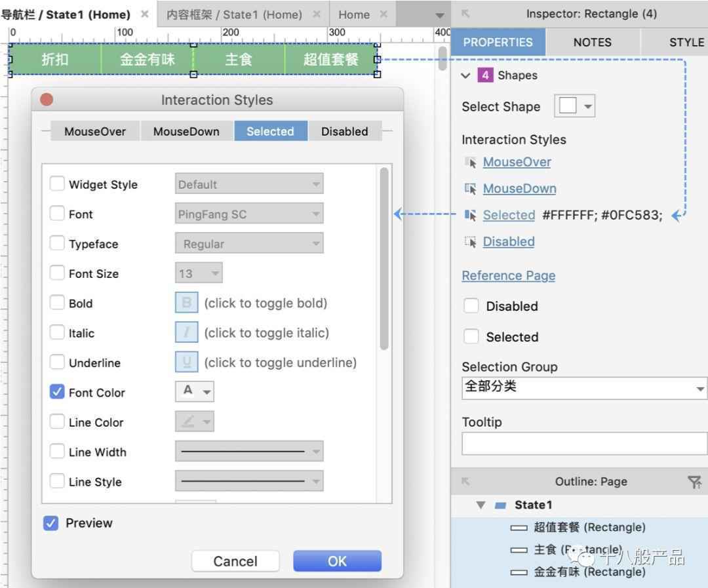Image resolution: width=708 pixels, height=588 pixels.
Task: Enable the Bold checkbox
Action: point(57,303)
